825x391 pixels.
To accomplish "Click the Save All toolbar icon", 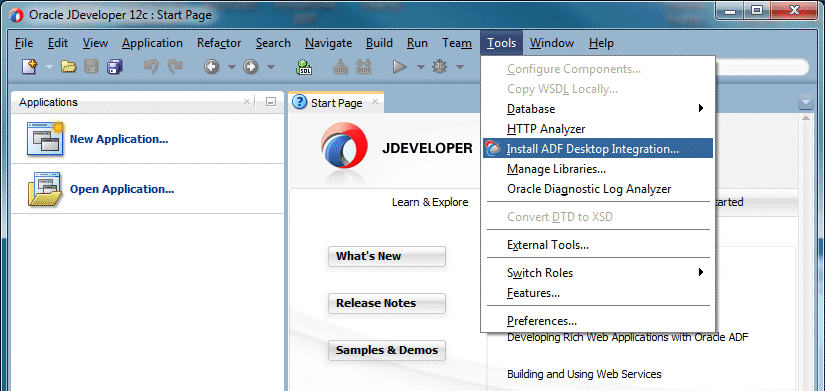I will tap(114, 67).
